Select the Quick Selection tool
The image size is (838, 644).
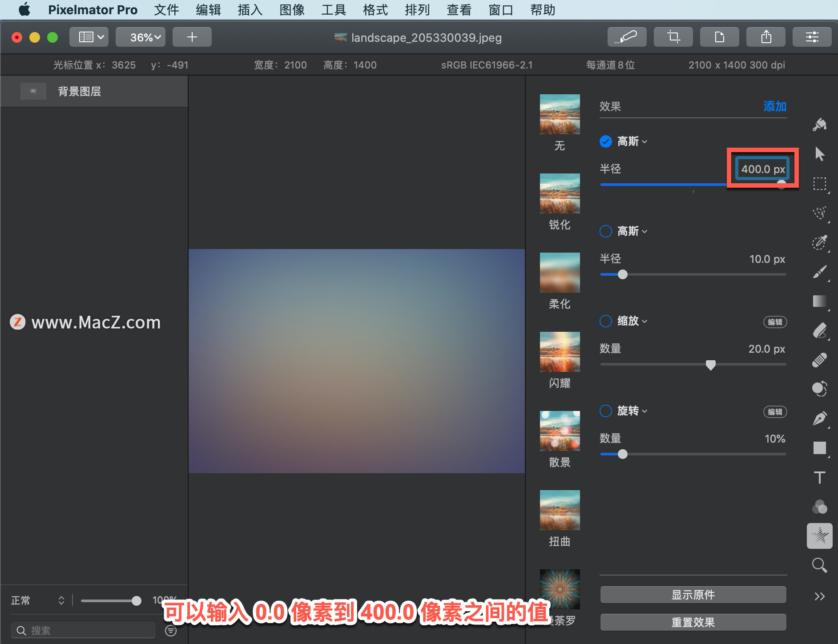[819, 242]
